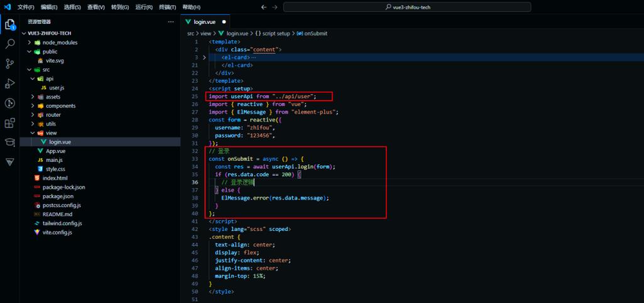Screen dimensions: 644x303
Task: Open the Extensions view
Action: pos(10,122)
